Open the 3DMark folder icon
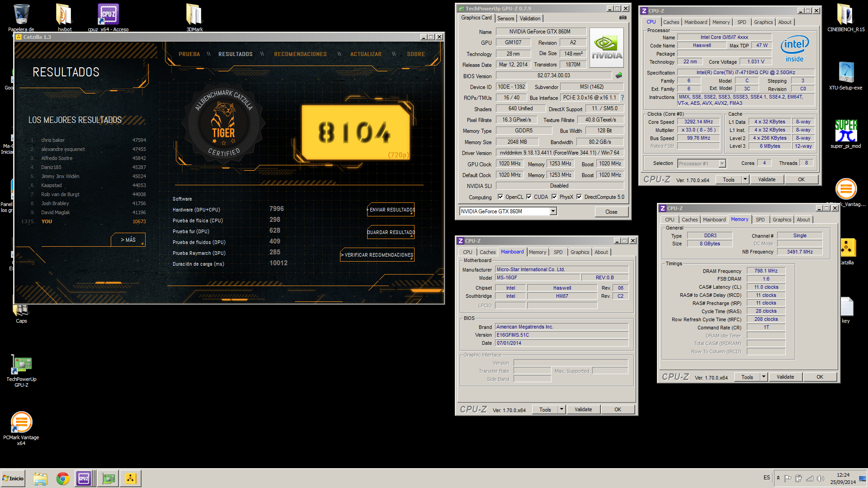This screenshot has height=488, width=868. click(194, 17)
